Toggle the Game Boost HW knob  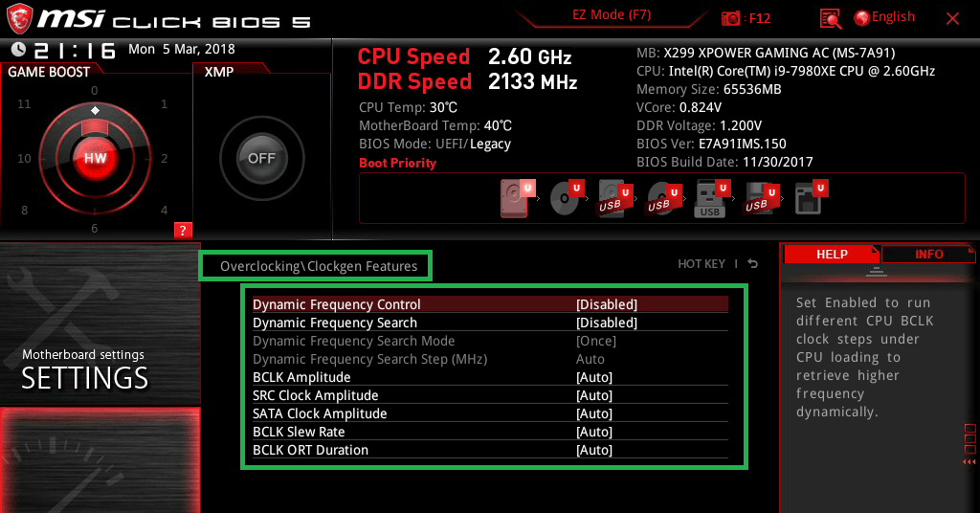tap(95, 158)
